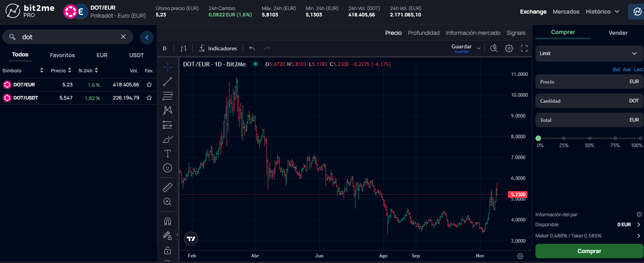The height and width of the screenshot is (263, 644).
Task: Set amount slider to 25%
Action: point(564,138)
